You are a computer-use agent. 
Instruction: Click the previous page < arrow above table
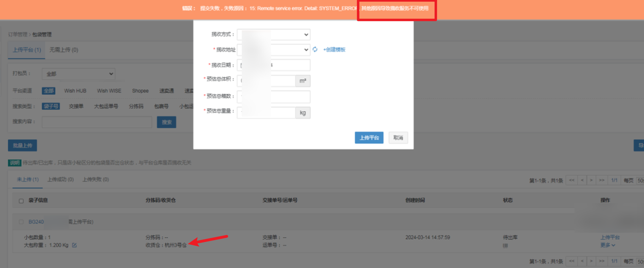coord(582,180)
